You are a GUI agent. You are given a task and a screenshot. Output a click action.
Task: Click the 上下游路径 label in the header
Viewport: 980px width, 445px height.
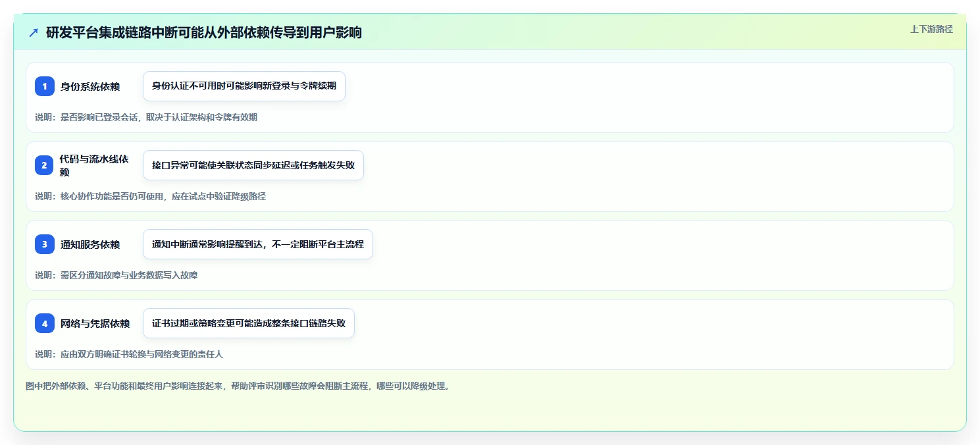(x=931, y=29)
